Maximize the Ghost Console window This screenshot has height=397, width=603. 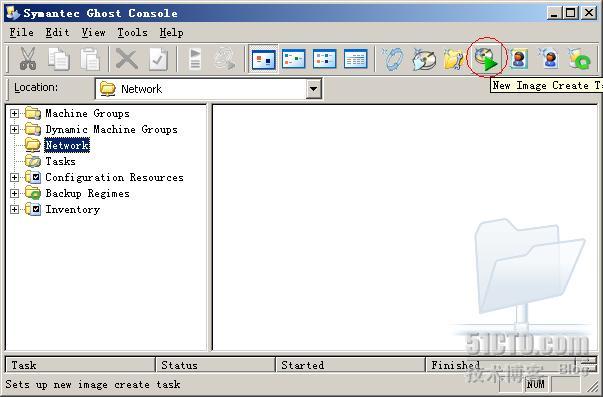571,13
